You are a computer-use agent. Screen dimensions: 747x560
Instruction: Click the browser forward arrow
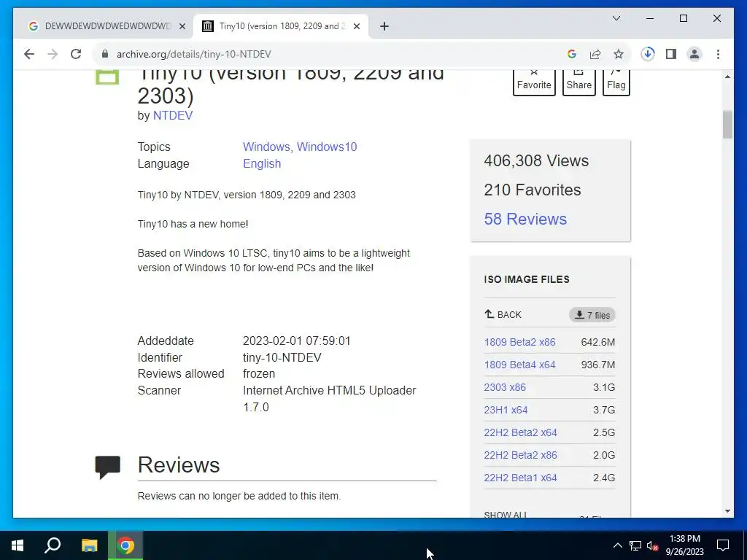(53, 54)
